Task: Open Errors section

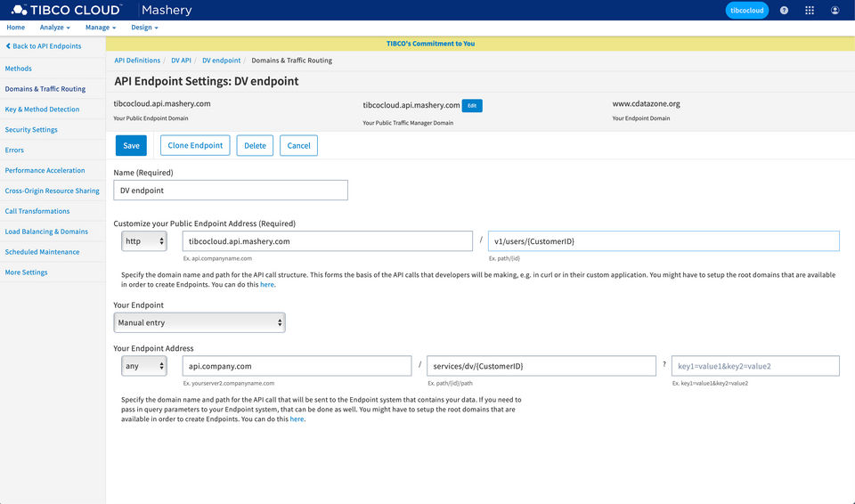Action: [x=14, y=150]
